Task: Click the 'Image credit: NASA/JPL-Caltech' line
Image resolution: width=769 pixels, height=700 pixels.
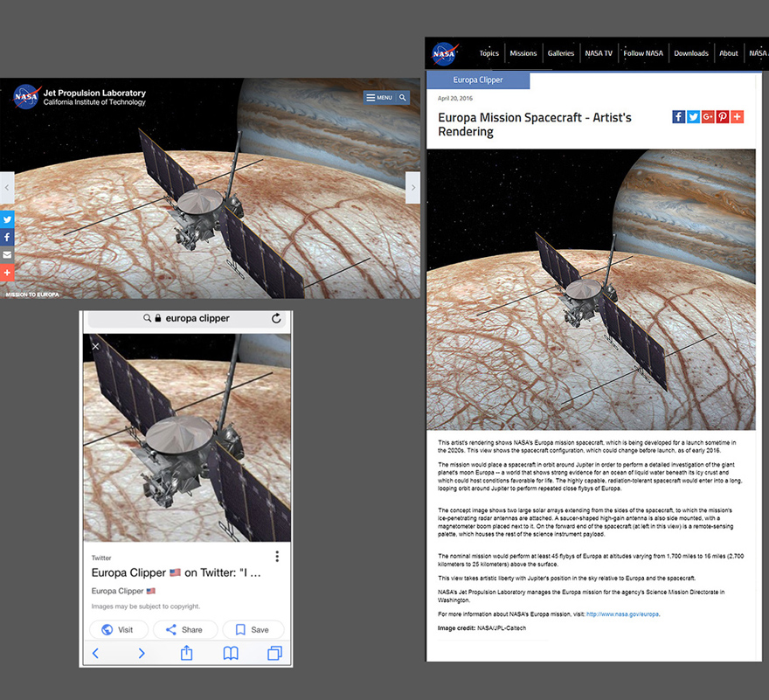Action: tap(481, 627)
